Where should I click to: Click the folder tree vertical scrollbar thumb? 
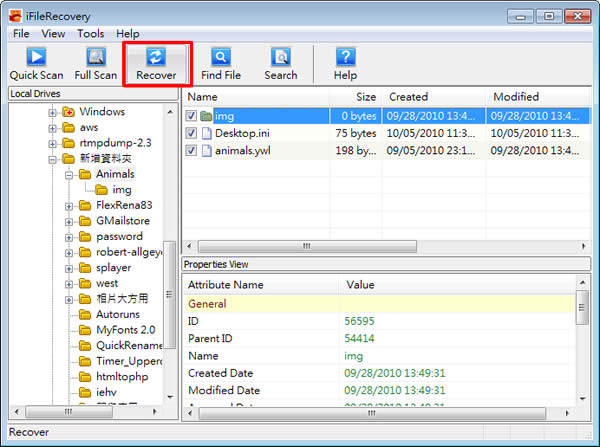170,294
